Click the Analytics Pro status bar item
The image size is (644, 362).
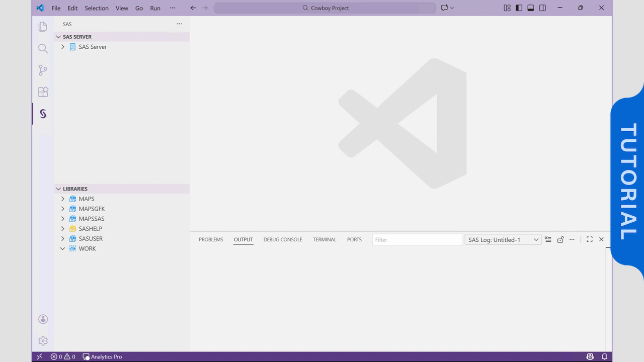pyautogui.click(x=102, y=356)
